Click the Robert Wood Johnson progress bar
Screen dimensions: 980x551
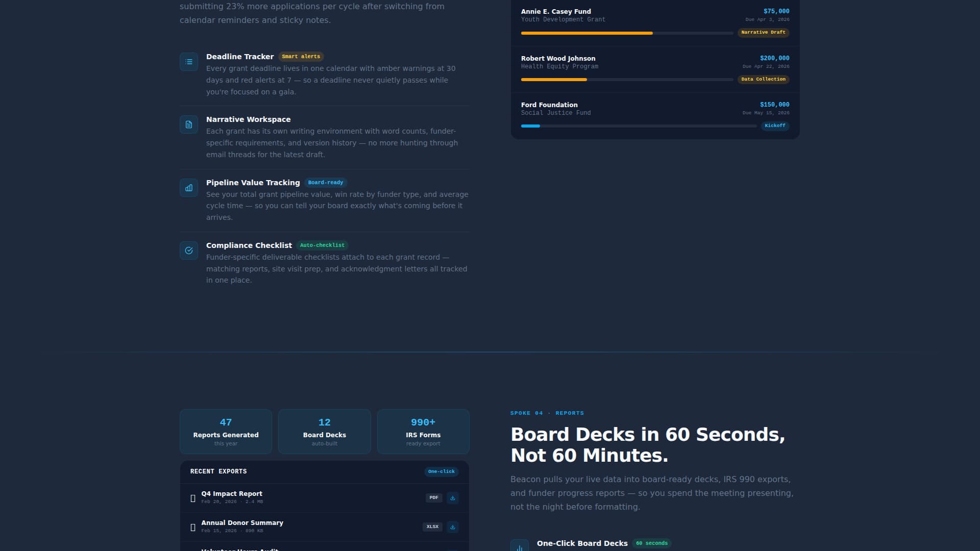627,80
